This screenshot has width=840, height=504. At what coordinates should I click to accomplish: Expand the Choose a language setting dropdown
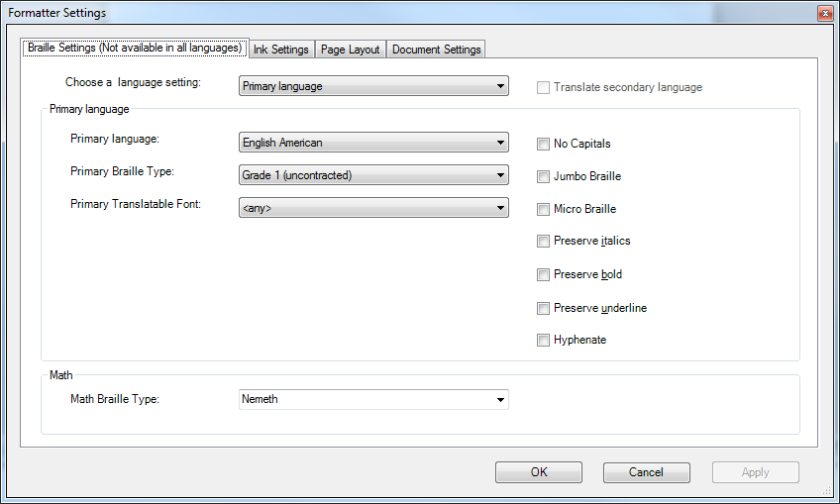[x=374, y=86]
